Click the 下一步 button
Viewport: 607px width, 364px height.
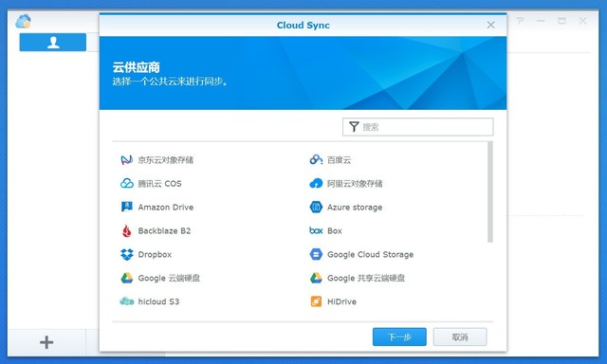pyautogui.click(x=399, y=337)
